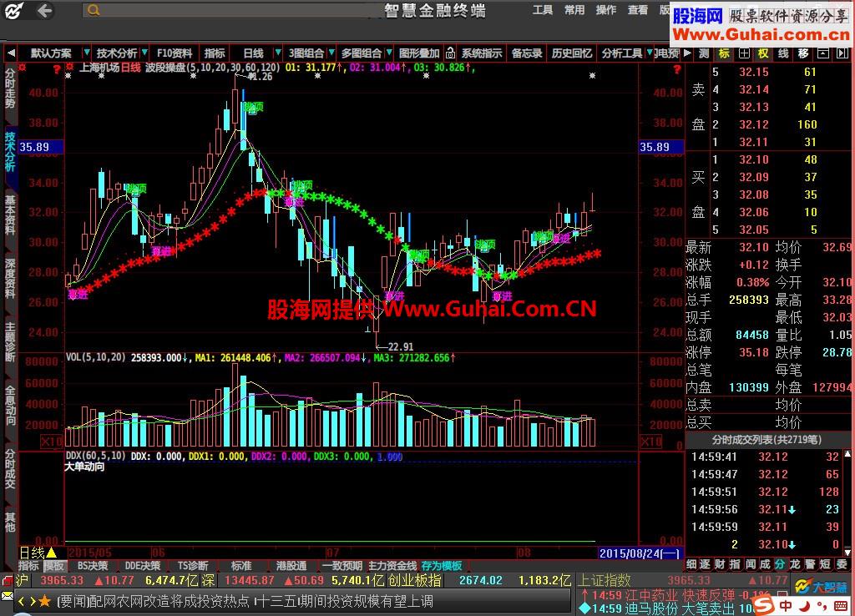Click the lock icon beside 图形叠加
The width and height of the screenshot is (855, 616).
point(450,53)
